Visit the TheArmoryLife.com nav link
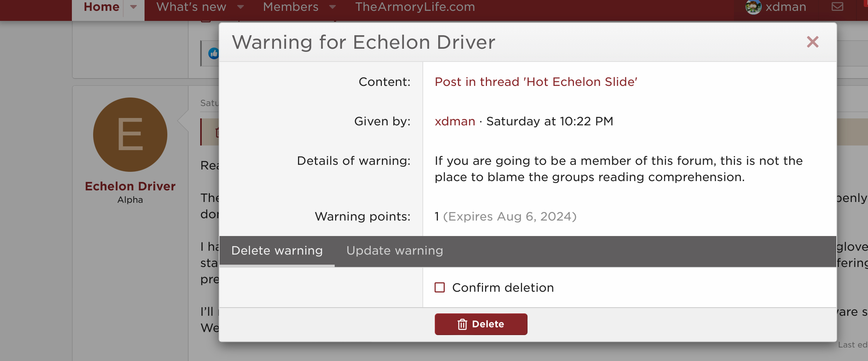The height and width of the screenshot is (361, 868). click(x=415, y=7)
